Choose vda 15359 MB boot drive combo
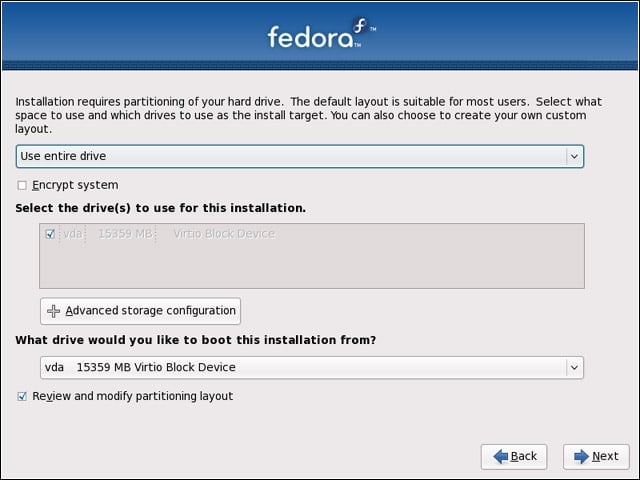Screen dimensions: 640x480 (x=312, y=367)
